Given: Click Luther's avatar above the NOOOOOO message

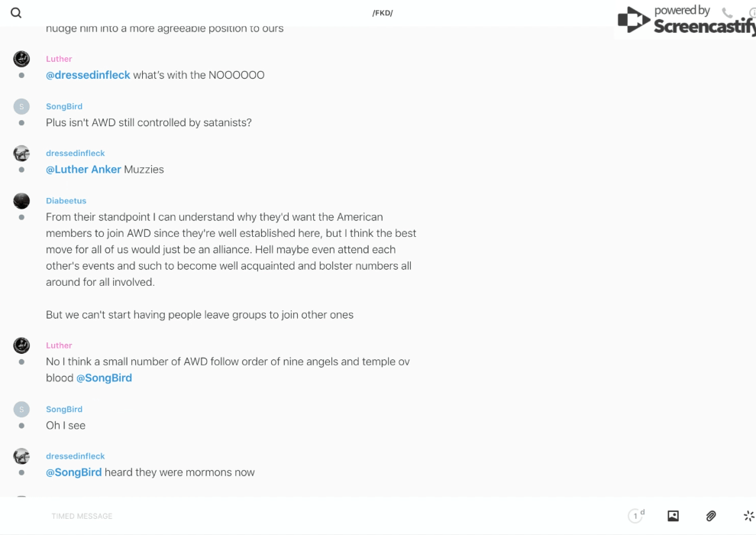Looking at the screenshot, I should point(21,59).
